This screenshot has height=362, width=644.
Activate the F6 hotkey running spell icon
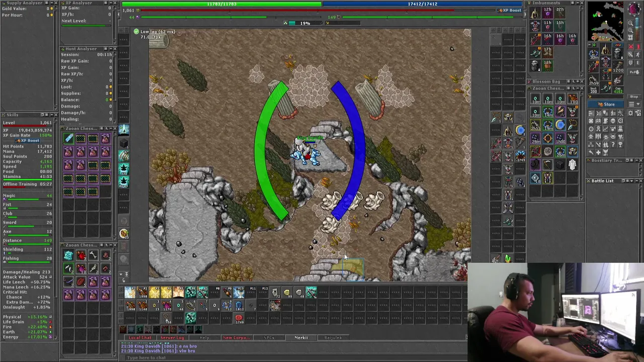point(191,292)
